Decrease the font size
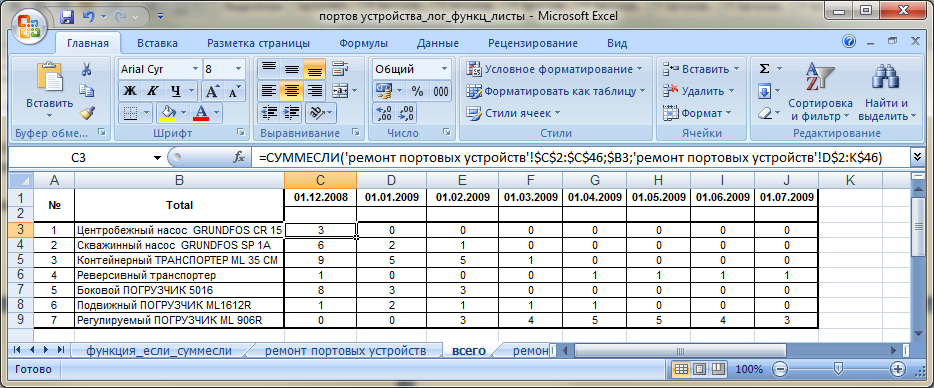The height and width of the screenshot is (388, 934). (x=234, y=91)
